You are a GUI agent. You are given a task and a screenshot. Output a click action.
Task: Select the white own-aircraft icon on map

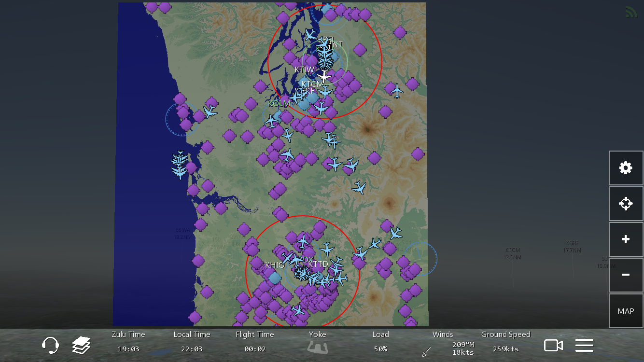click(x=324, y=76)
